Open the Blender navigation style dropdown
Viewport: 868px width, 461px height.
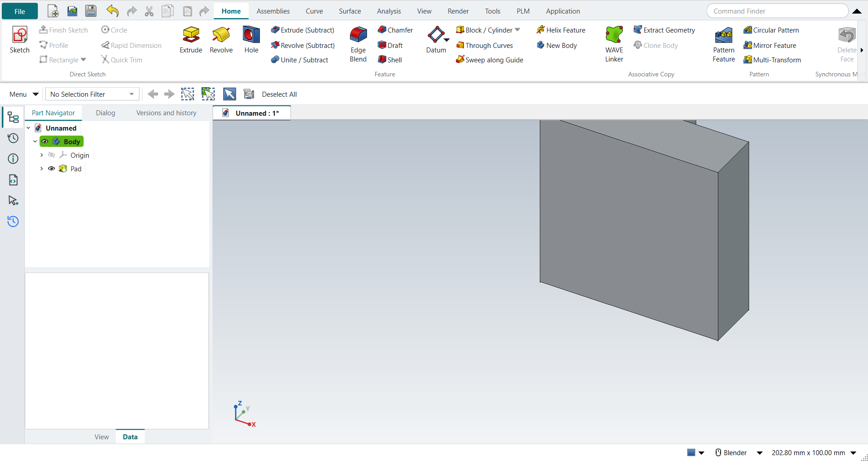(759, 452)
